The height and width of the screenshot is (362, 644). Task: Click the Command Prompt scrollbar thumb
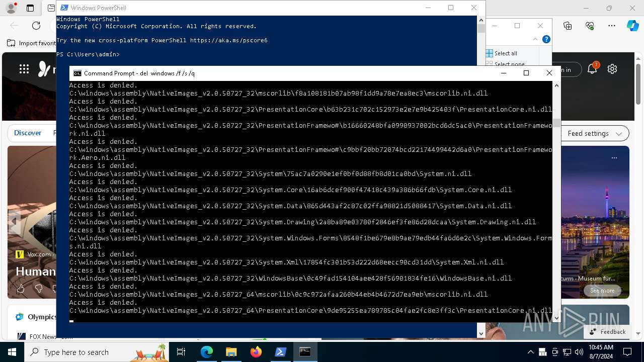556,123
